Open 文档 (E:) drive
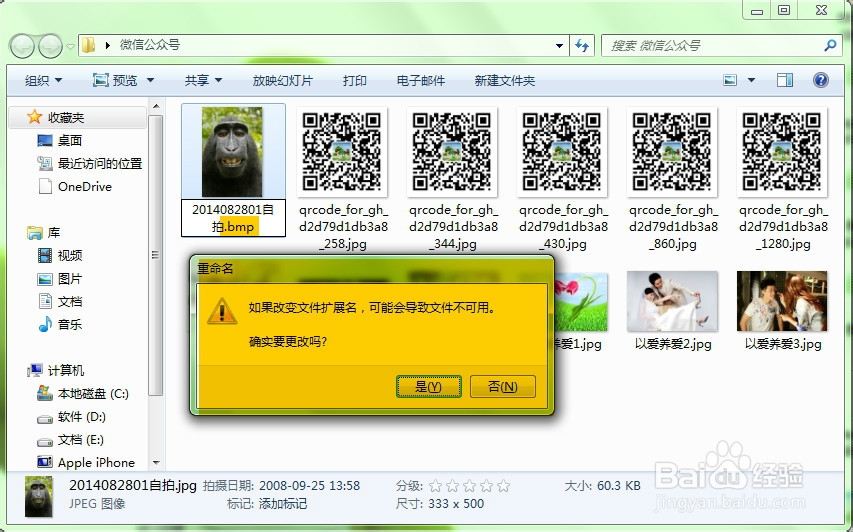The height and width of the screenshot is (532, 853). pos(70,440)
